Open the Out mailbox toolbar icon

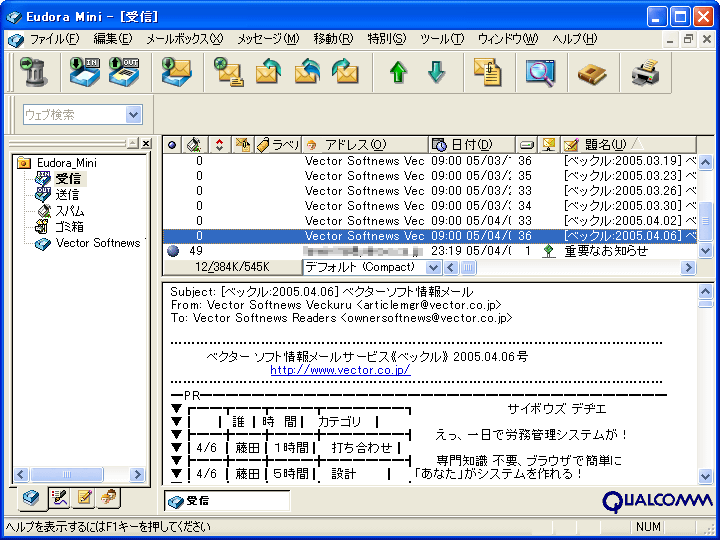coord(124,72)
